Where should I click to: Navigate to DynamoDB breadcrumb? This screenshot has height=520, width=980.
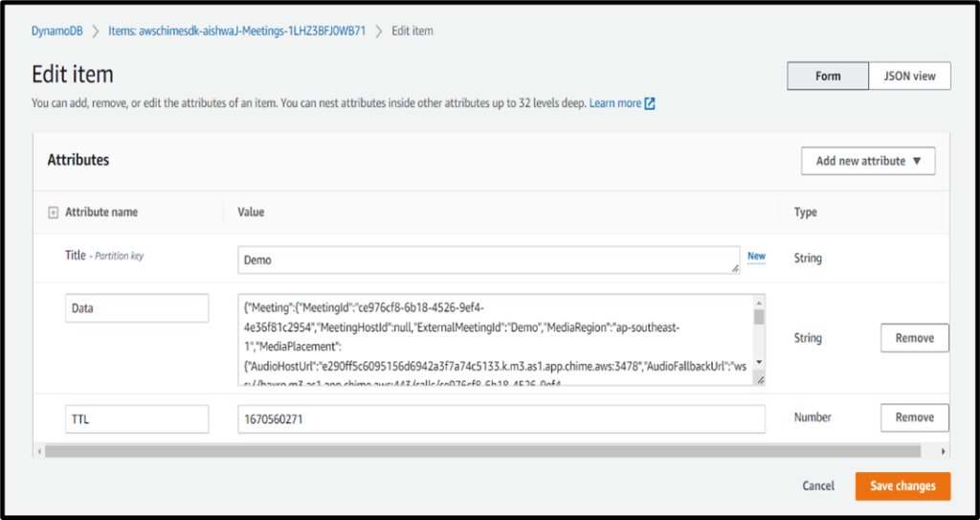click(x=57, y=31)
